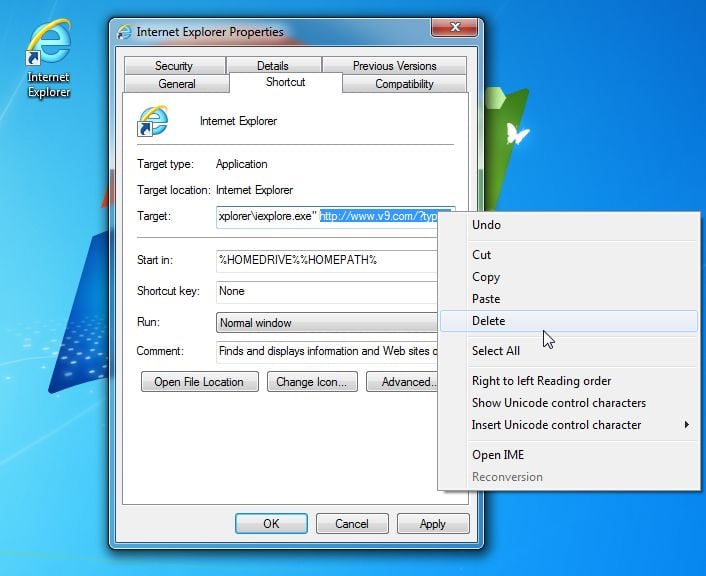Choose Copy from the context menu
The image size is (706, 576).
(569, 277)
